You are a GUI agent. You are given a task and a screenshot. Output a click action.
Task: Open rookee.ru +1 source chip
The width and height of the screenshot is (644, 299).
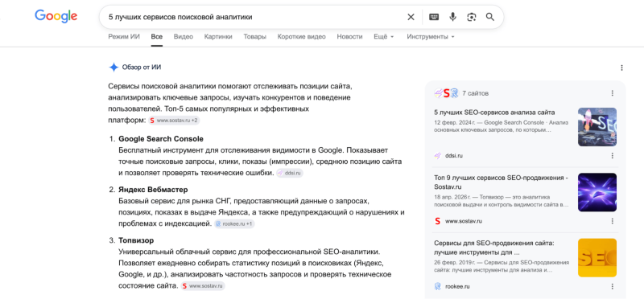pyautogui.click(x=234, y=224)
